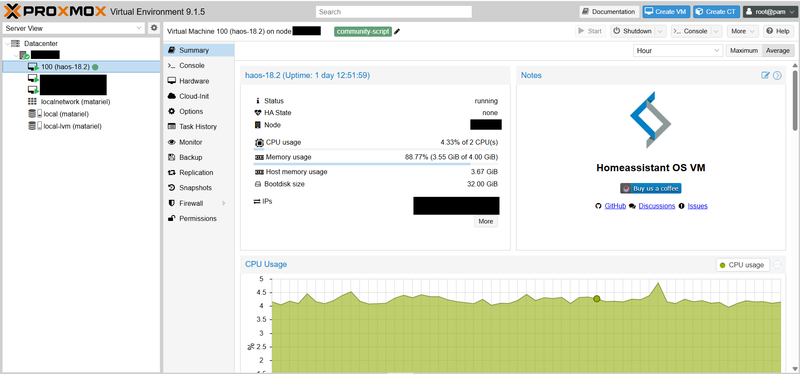This screenshot has width=800, height=374.
Task: Open the Discussions link
Action: [657, 206]
